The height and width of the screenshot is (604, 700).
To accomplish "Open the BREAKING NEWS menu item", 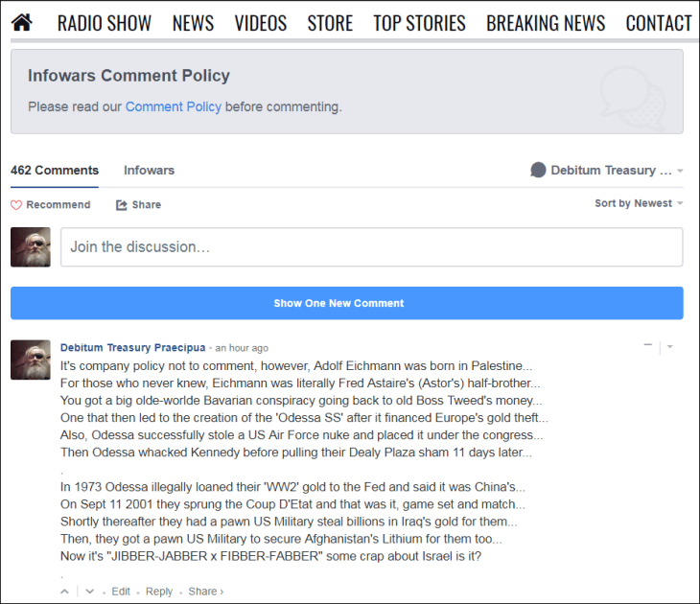I will 546,23.
